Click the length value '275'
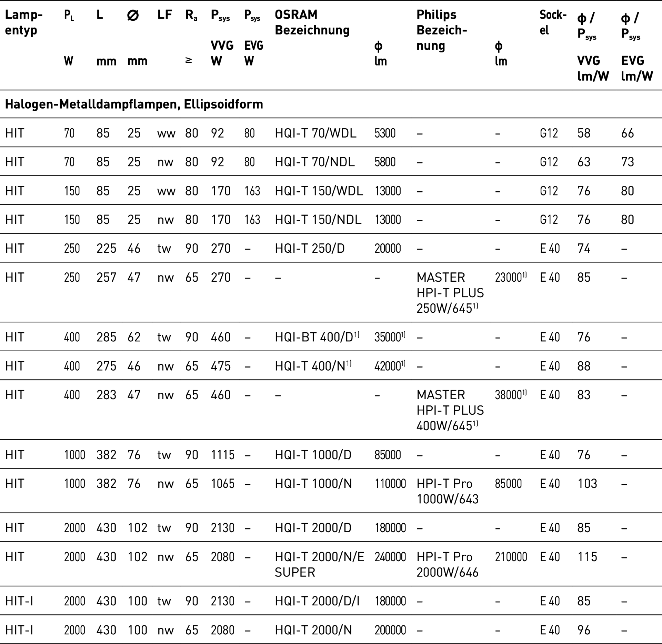Image resolution: width=662 pixels, height=644 pixels. tap(107, 366)
